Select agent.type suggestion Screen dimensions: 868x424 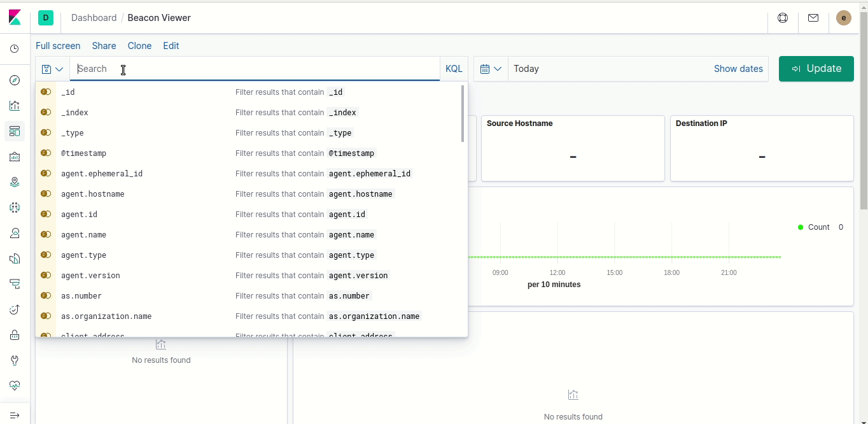click(248, 255)
